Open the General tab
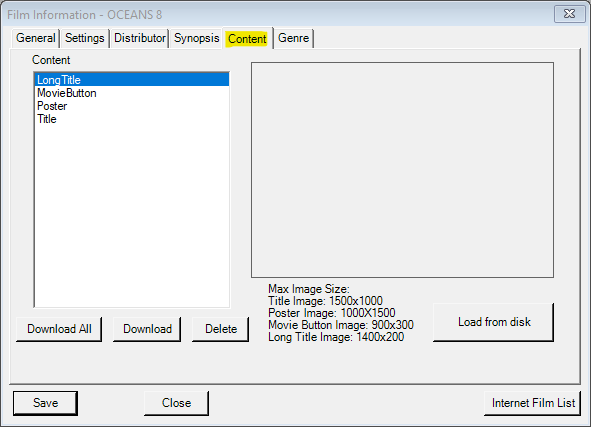 tap(36, 38)
